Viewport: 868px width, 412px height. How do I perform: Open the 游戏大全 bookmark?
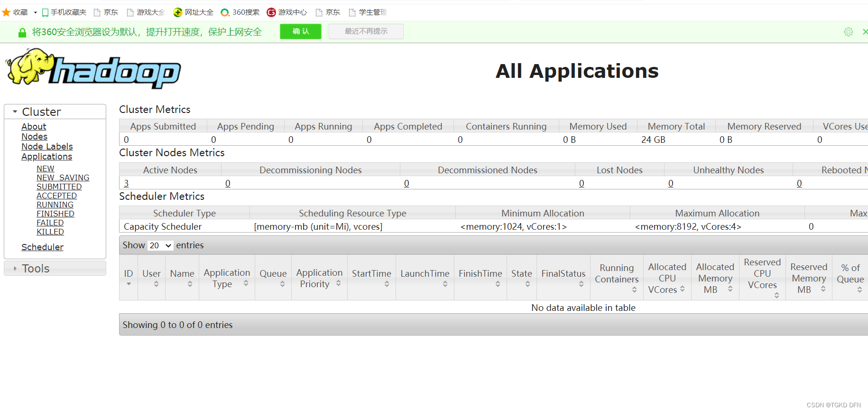(x=146, y=12)
